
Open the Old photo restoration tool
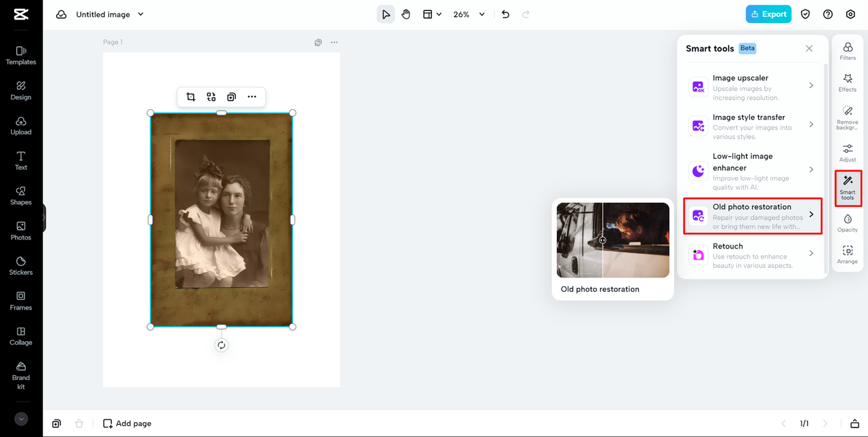(753, 216)
